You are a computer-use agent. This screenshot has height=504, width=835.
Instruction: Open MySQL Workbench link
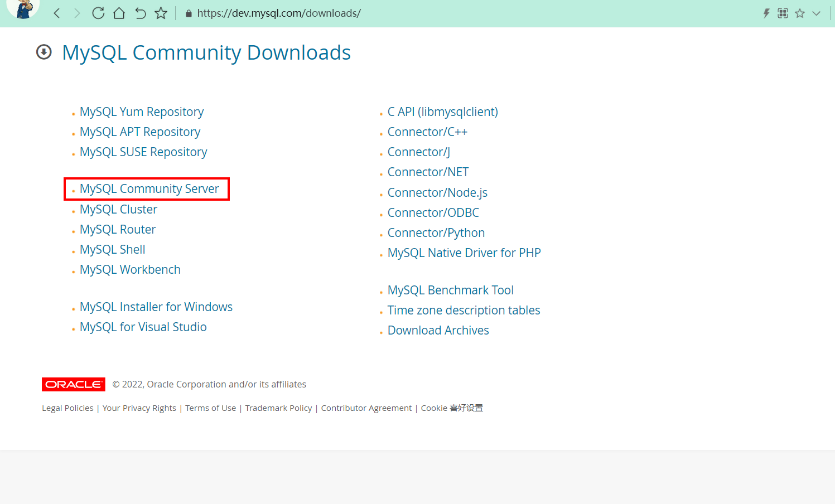click(130, 269)
